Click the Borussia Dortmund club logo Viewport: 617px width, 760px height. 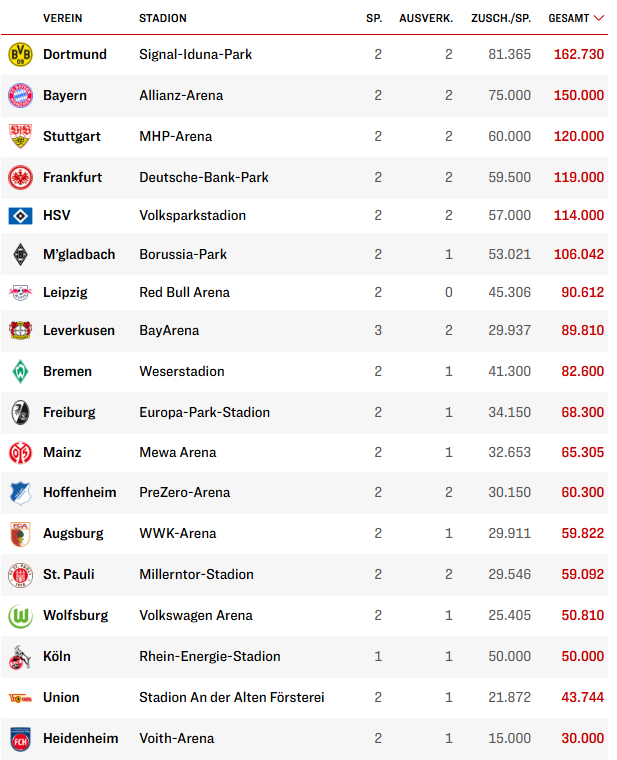20,54
